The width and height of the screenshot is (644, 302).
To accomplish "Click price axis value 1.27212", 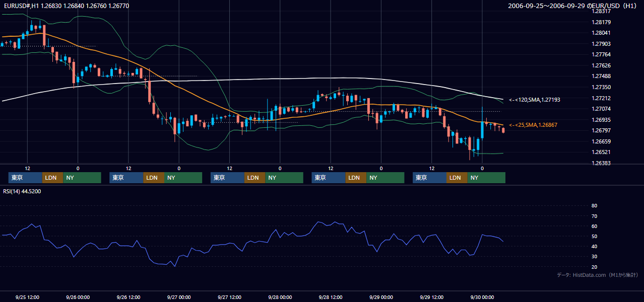I will pos(601,98).
